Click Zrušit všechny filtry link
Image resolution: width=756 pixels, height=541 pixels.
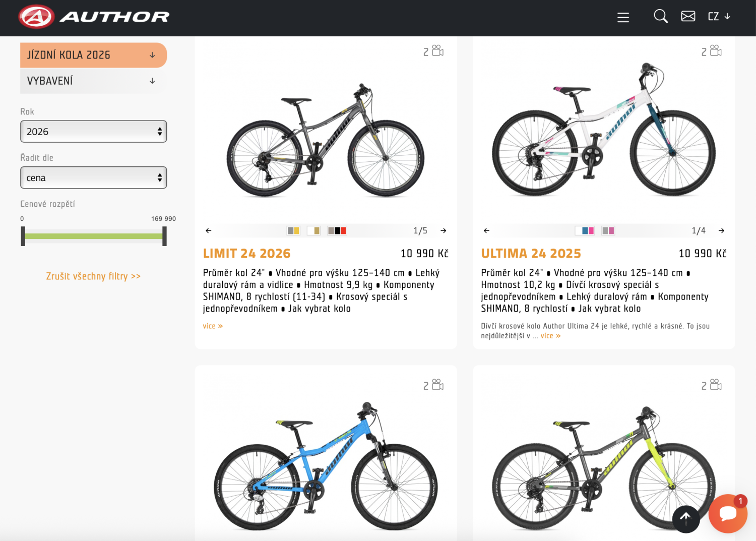pyautogui.click(x=93, y=276)
